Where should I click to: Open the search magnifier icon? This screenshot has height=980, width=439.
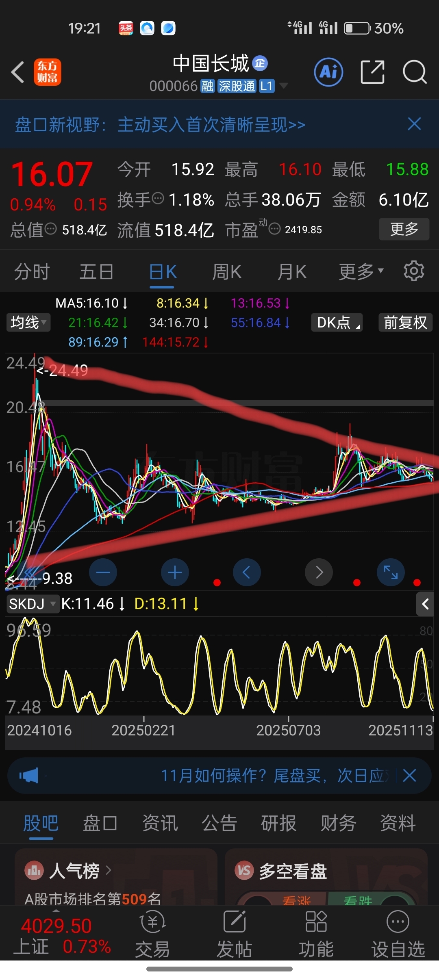pyautogui.click(x=415, y=72)
